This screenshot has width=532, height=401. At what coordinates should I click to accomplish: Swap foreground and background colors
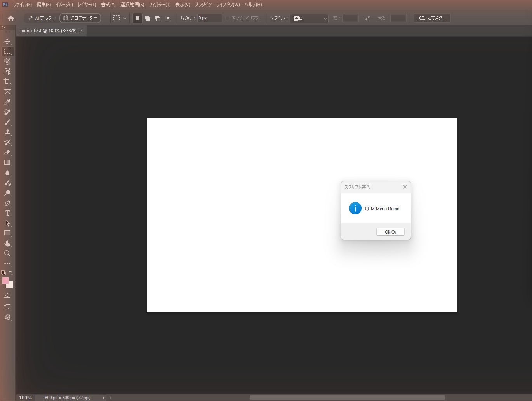11,273
